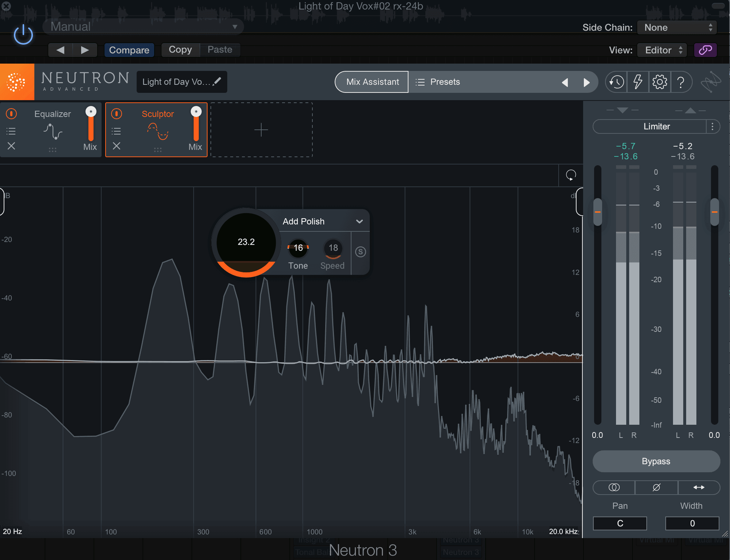Remove the Sculptor module
Viewport: 730px width, 560px height.
(117, 146)
